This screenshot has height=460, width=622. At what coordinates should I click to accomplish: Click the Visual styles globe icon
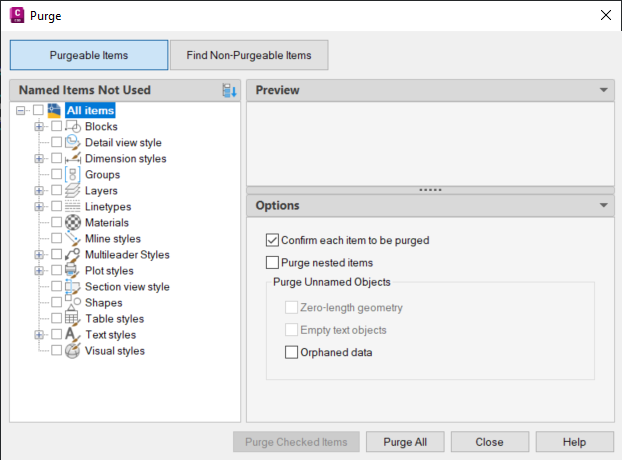(x=73, y=351)
